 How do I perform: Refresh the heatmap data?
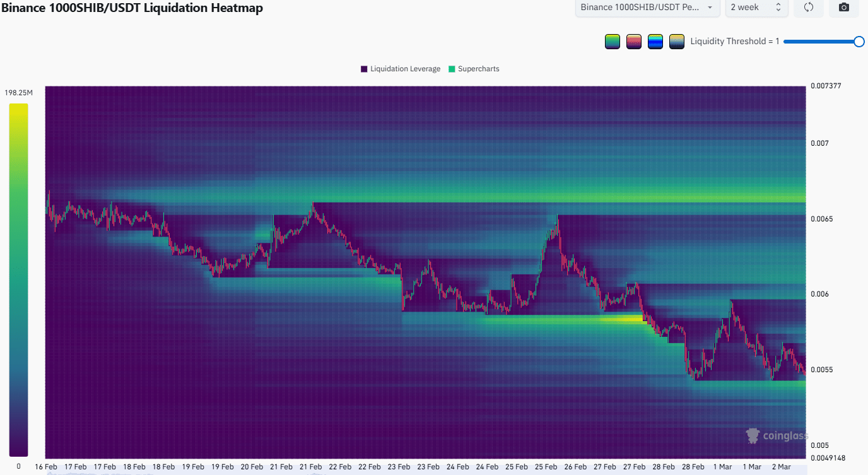(x=808, y=7)
